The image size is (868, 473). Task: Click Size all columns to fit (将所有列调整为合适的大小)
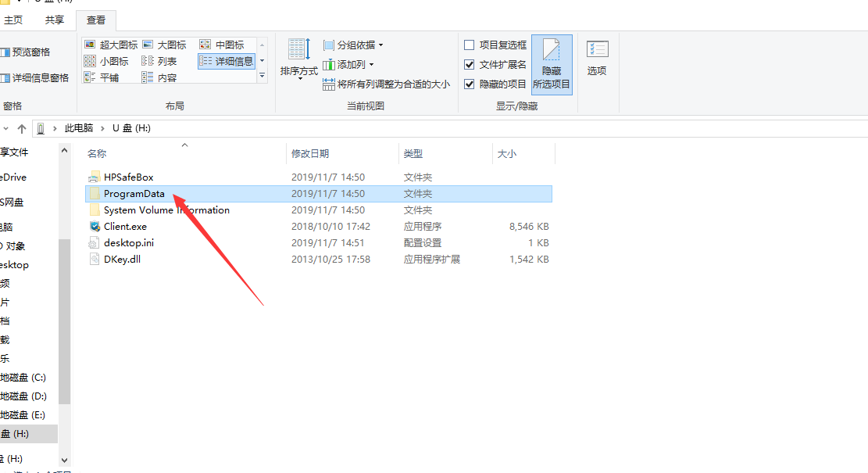tap(387, 84)
